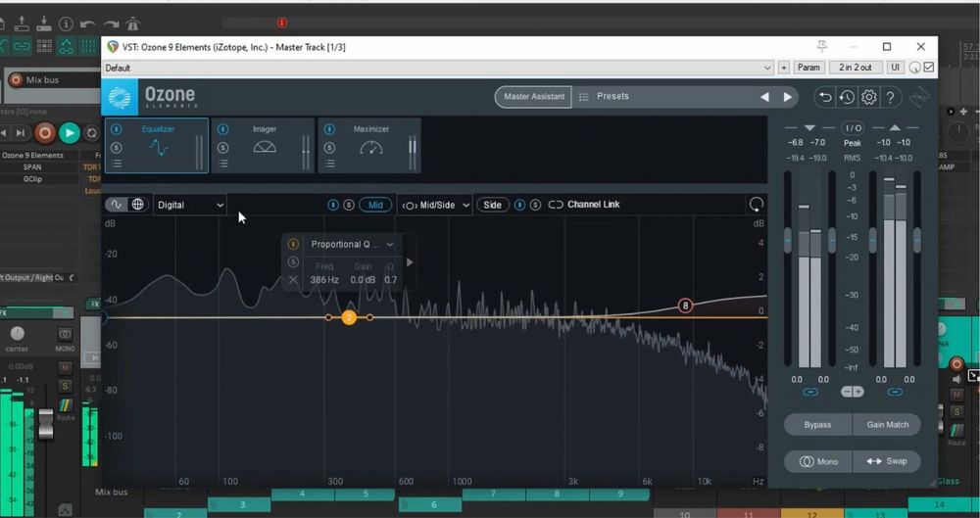Select EQ node 8
Screen dimensions: 980x518
686,306
